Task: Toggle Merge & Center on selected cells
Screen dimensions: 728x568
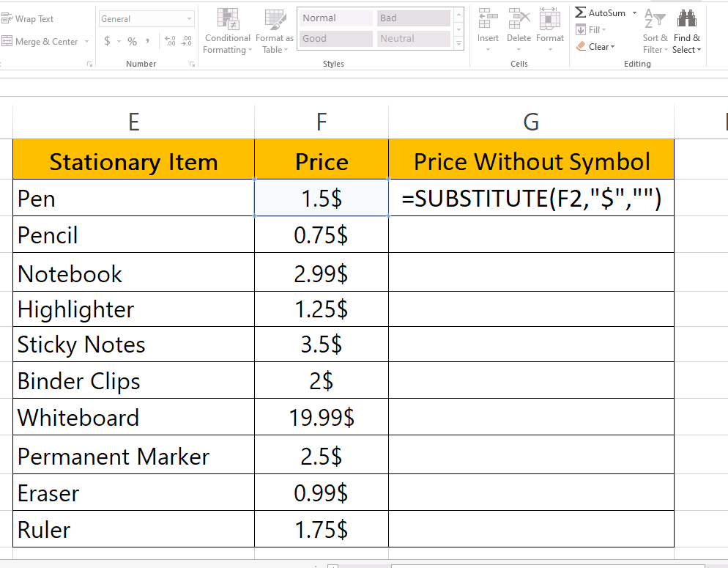Action: (x=40, y=42)
